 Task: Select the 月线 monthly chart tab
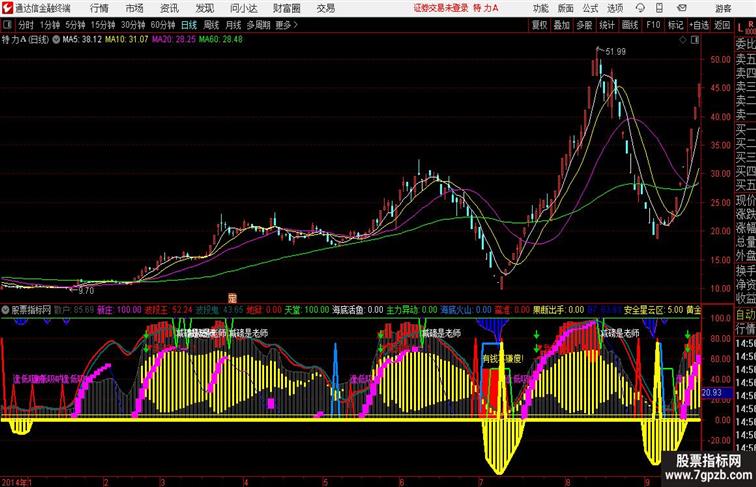[233, 25]
